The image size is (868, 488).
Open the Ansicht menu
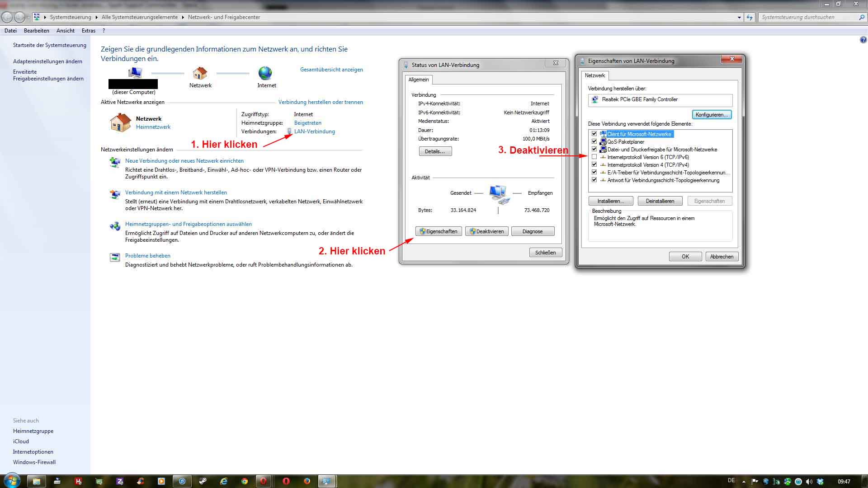tap(65, 31)
